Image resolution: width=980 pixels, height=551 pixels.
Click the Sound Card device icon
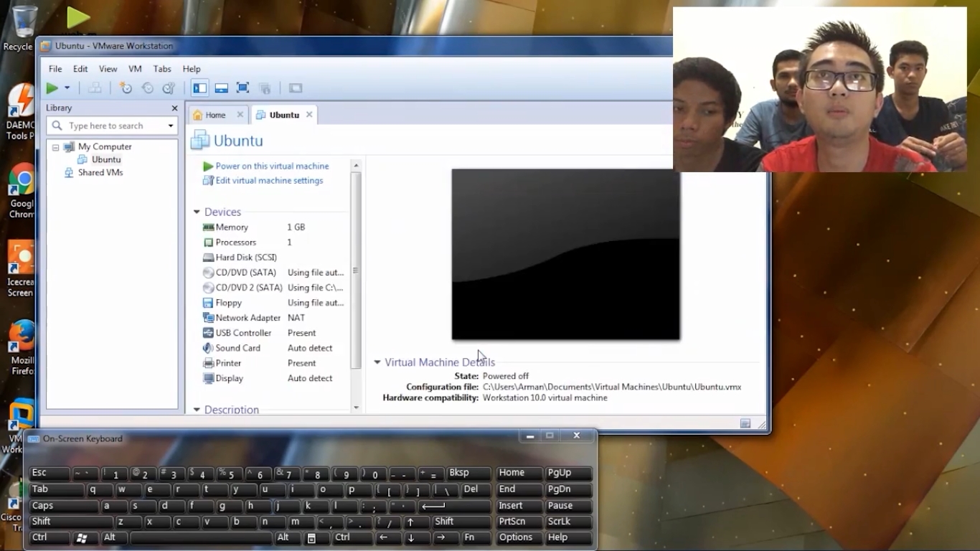pyautogui.click(x=208, y=348)
